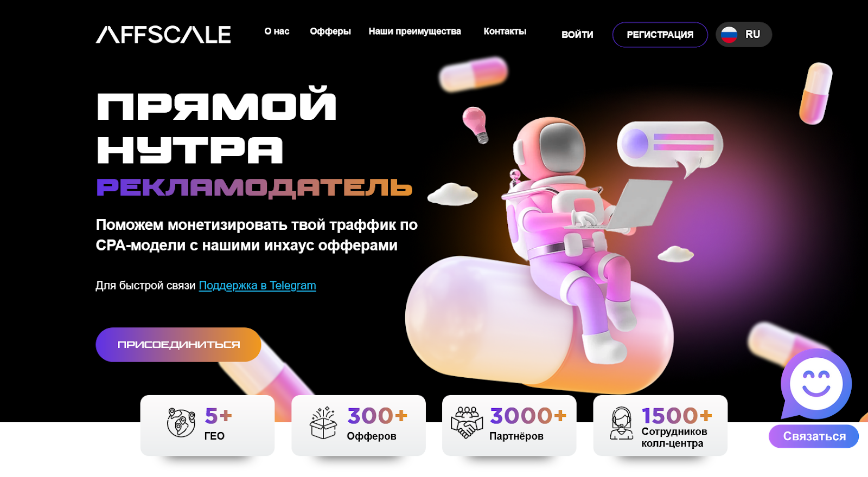Click the handshake partners icon
This screenshot has height=477, width=868.
point(467,423)
